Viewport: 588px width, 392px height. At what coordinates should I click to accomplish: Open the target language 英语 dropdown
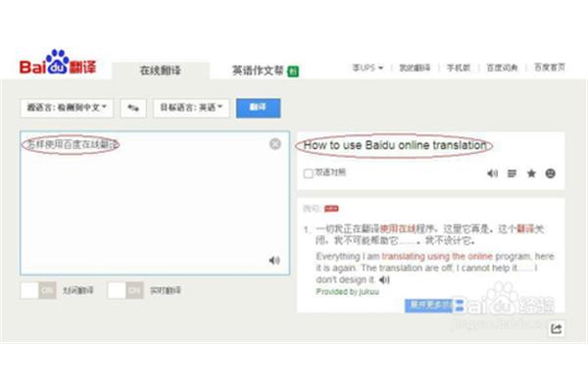pyautogui.click(x=191, y=108)
